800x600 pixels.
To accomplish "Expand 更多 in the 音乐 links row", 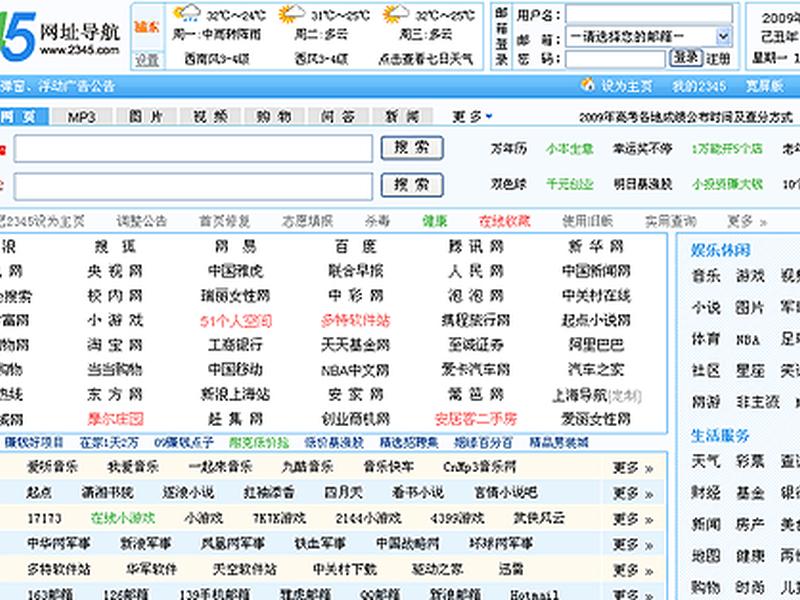I will coord(633,467).
